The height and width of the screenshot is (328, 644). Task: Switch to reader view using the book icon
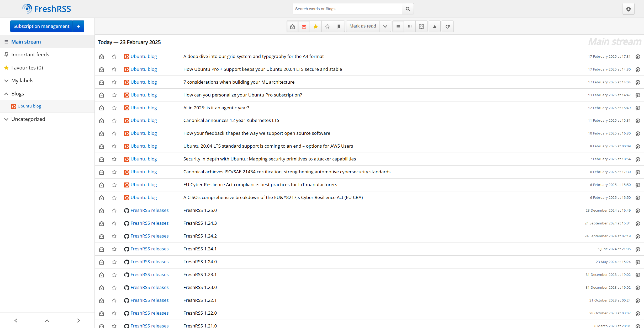(x=421, y=26)
